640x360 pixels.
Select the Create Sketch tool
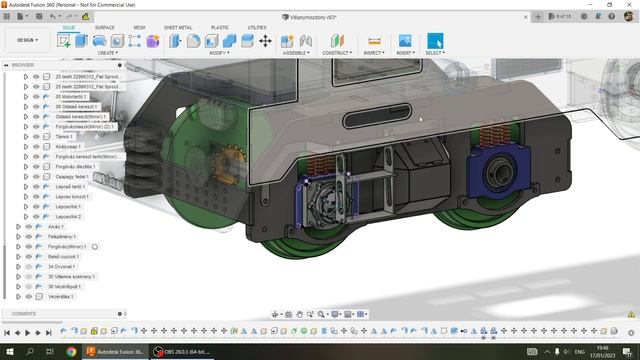[64, 41]
